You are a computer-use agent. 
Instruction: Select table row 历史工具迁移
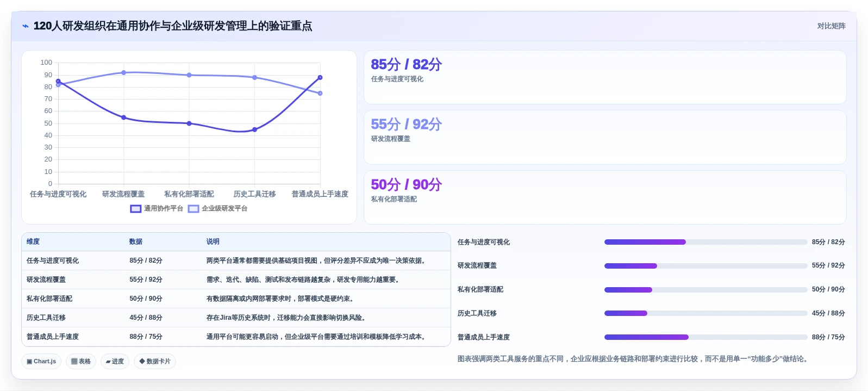tap(236, 318)
